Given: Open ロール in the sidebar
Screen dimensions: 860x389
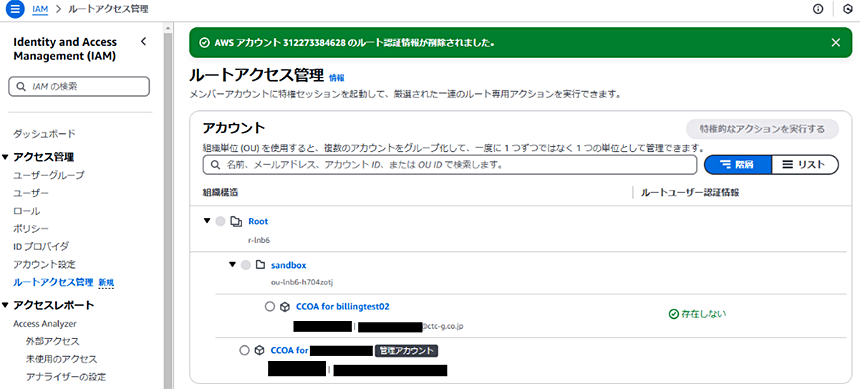Looking at the screenshot, I should click(x=27, y=211).
